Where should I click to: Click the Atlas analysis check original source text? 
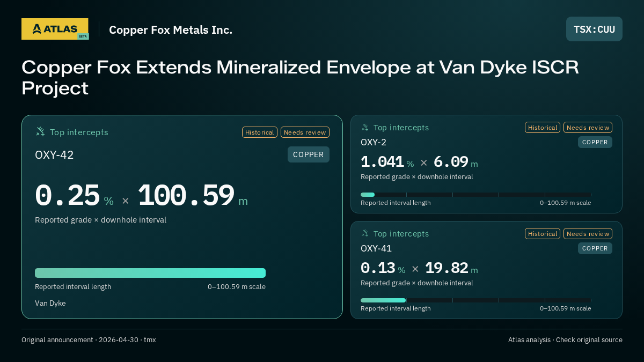pyautogui.click(x=565, y=340)
